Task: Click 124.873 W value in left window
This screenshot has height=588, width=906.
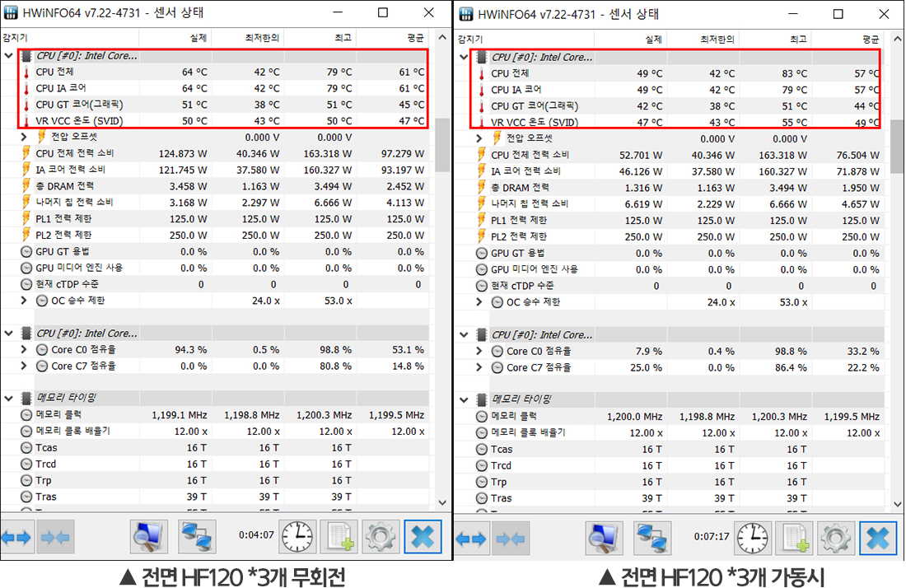Action: 183,154
